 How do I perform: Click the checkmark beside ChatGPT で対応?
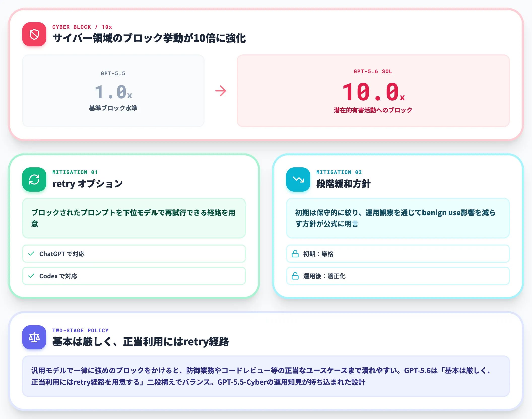[x=31, y=254]
